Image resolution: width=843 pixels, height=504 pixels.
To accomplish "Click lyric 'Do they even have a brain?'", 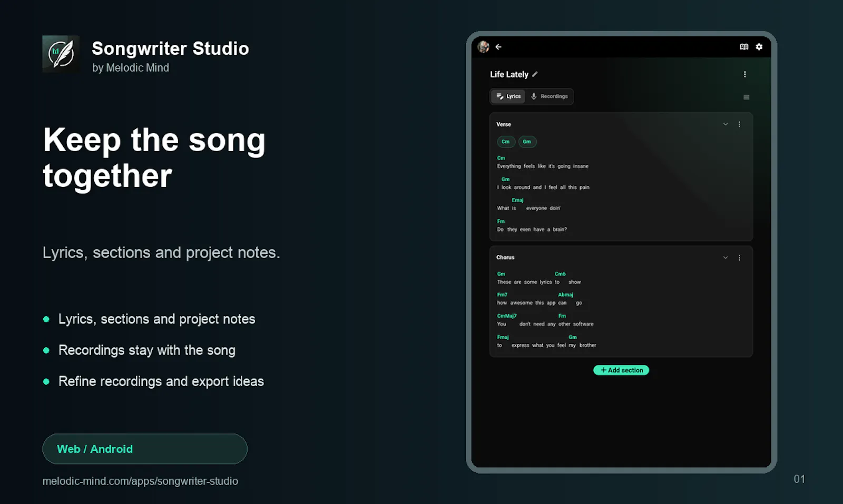I will (532, 229).
